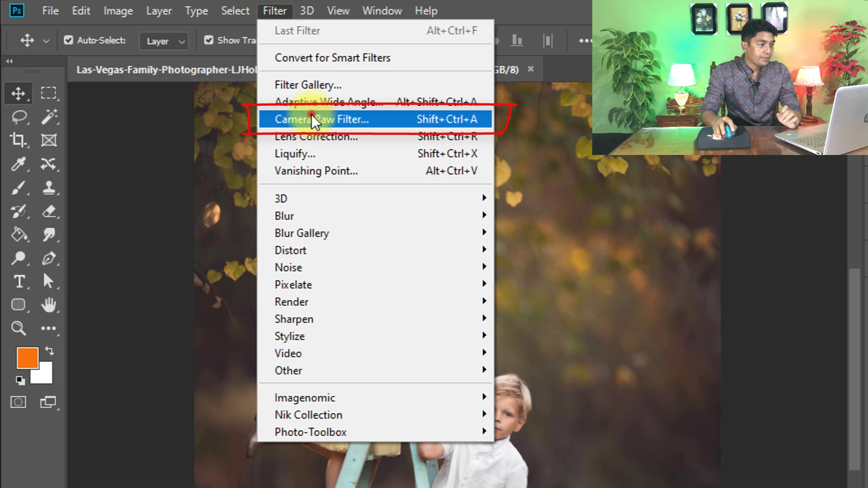Select the Clone Stamp tool

(x=49, y=188)
